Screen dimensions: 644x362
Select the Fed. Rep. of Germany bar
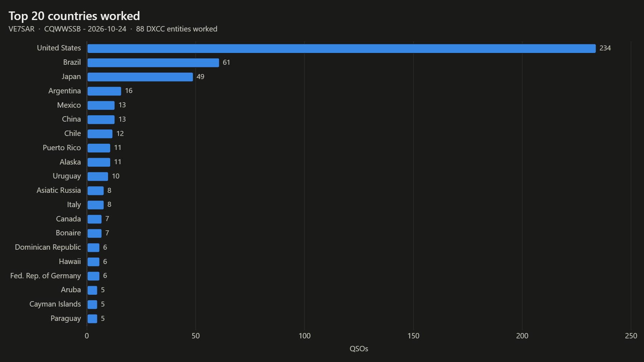[93, 276]
